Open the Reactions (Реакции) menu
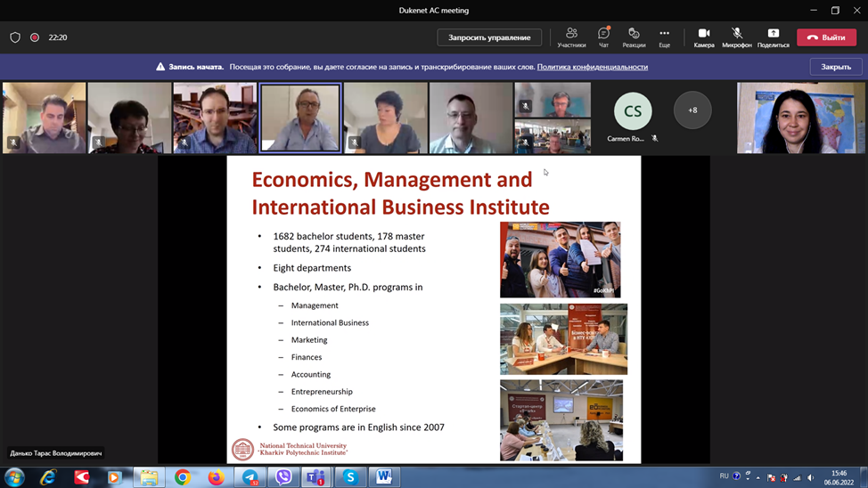 (634, 37)
